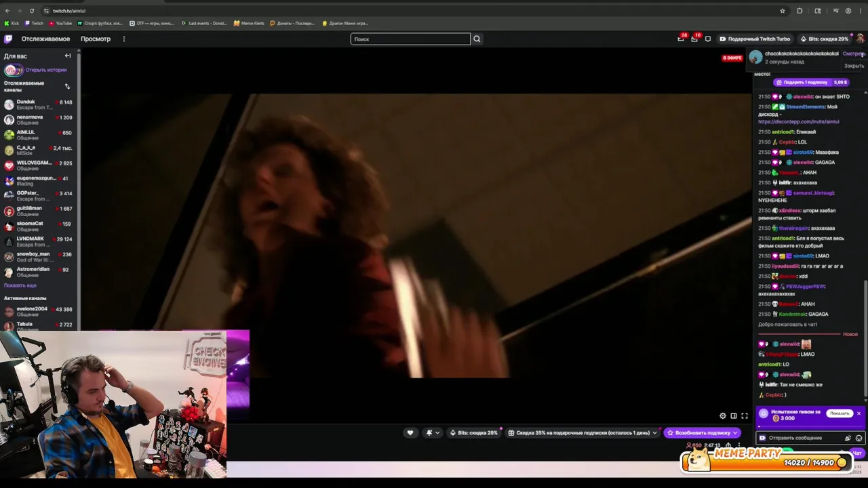Open the Twitch user avatar menu

(x=861, y=39)
